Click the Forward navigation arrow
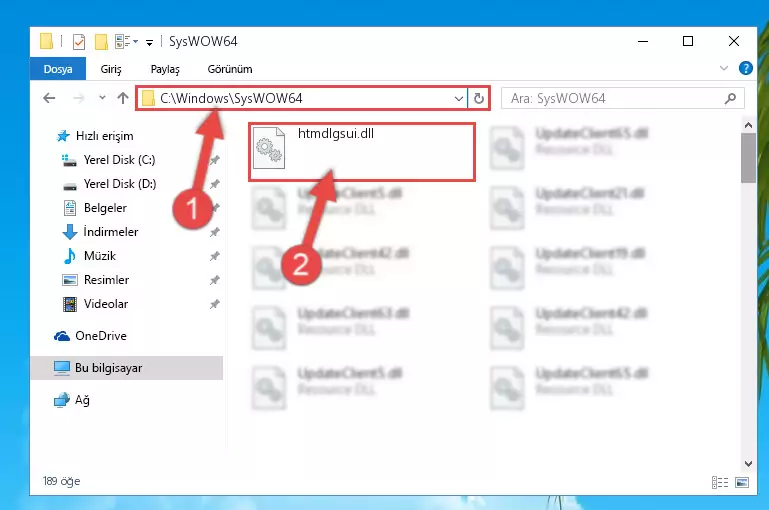This screenshot has height=510, width=769. point(78,99)
